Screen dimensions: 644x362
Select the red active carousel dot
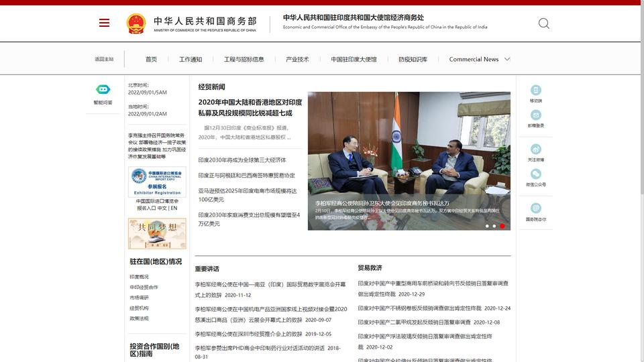(x=502, y=226)
